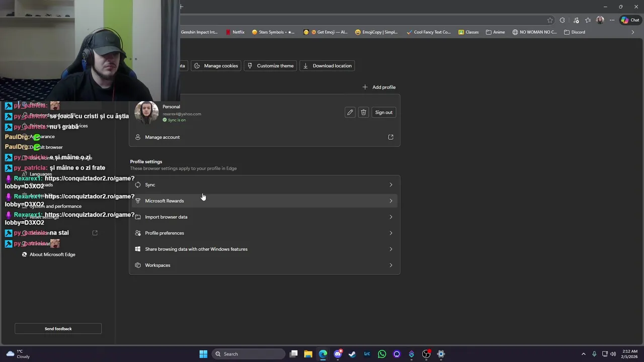Open the NO WOMAN NO C... bookmark

click(534, 32)
